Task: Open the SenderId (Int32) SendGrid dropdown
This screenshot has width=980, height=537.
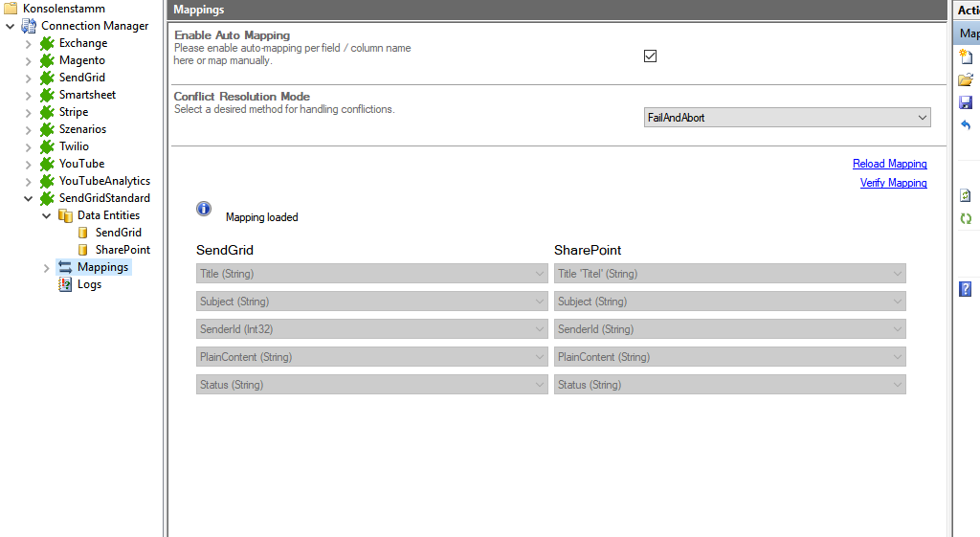Action: (x=371, y=329)
